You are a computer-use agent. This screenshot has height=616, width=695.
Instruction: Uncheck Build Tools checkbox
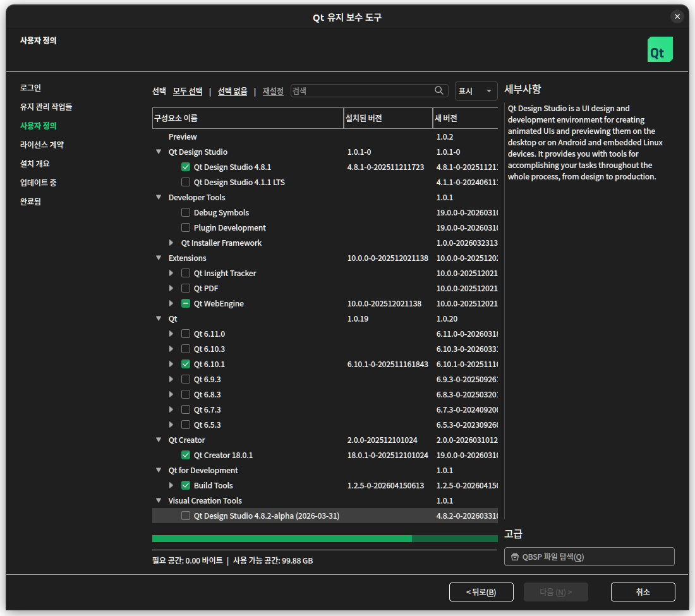[x=186, y=485]
